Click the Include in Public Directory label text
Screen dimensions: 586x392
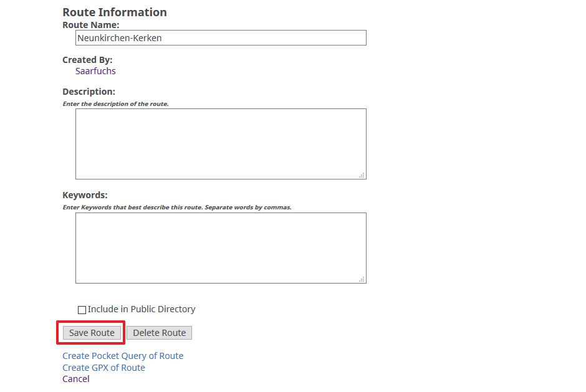[142, 309]
